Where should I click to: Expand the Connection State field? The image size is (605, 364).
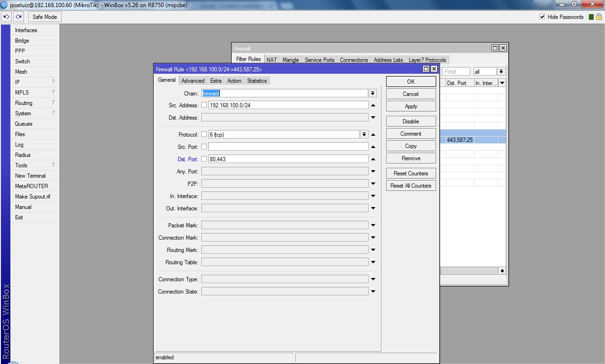click(373, 292)
